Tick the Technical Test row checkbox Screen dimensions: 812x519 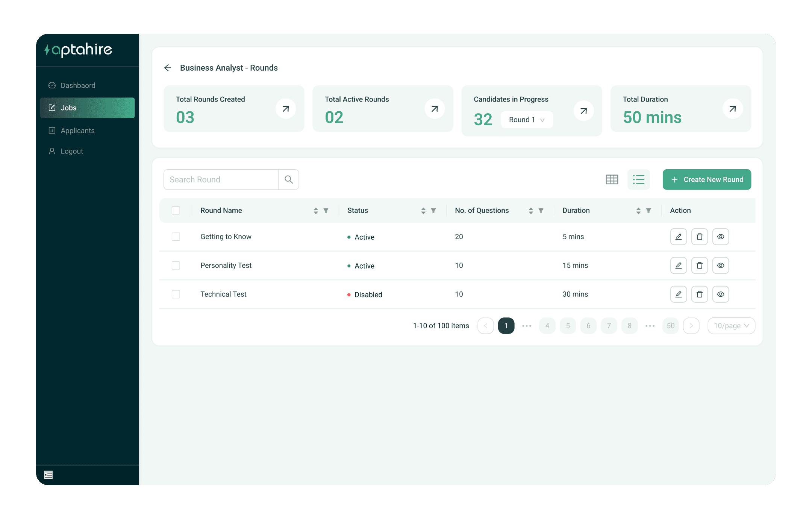coord(176,294)
